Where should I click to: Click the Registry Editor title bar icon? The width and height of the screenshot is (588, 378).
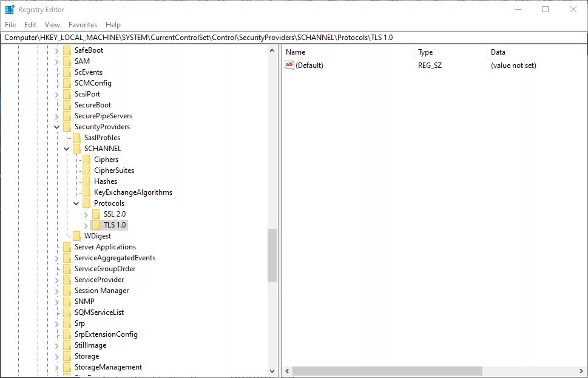click(x=10, y=9)
